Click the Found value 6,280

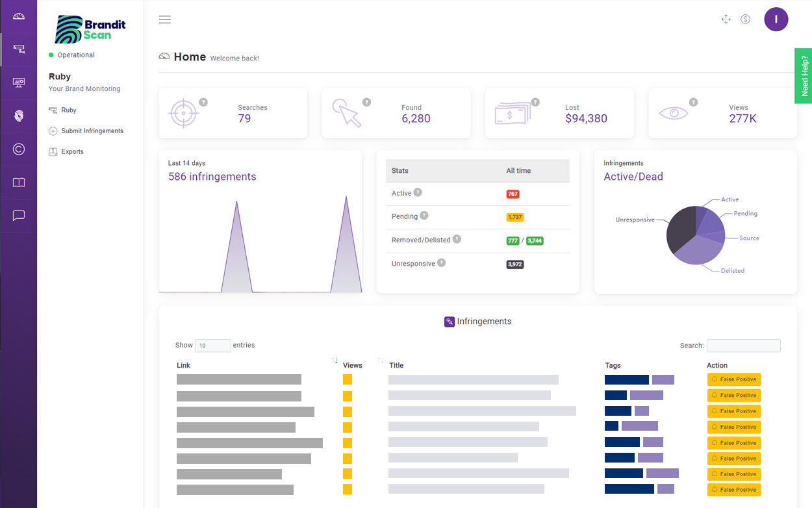416,119
